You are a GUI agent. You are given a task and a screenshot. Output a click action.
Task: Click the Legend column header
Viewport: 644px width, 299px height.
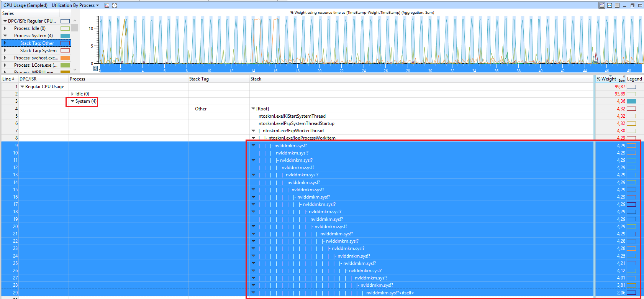(x=634, y=79)
